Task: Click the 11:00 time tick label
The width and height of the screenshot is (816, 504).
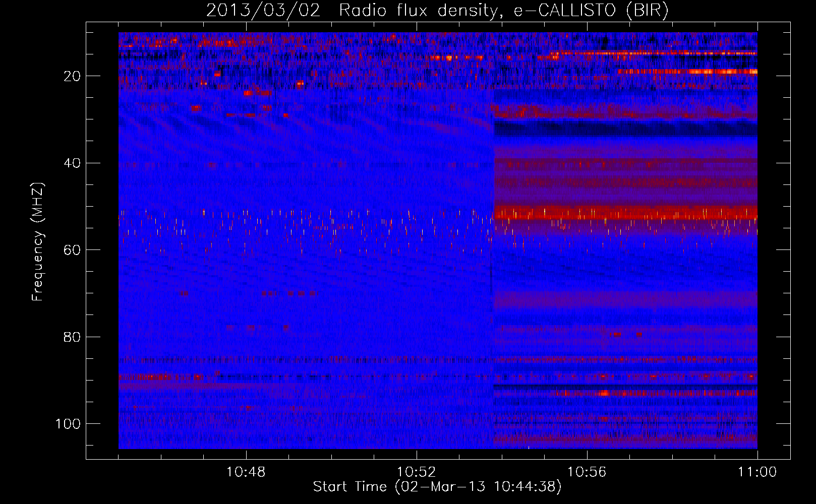Action: click(757, 472)
